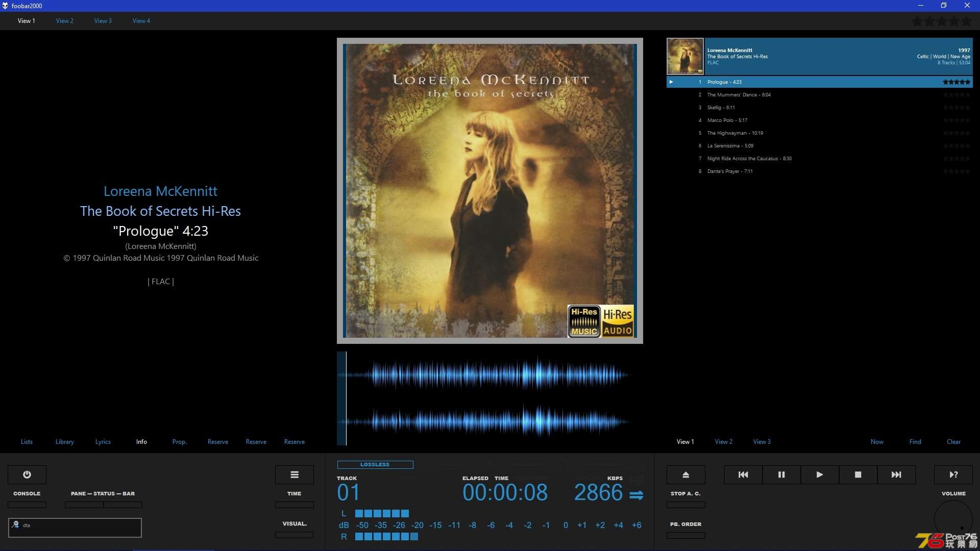Rate Prologue track with its stars
Image resolution: width=980 pixels, height=551 pixels.
pos(957,82)
